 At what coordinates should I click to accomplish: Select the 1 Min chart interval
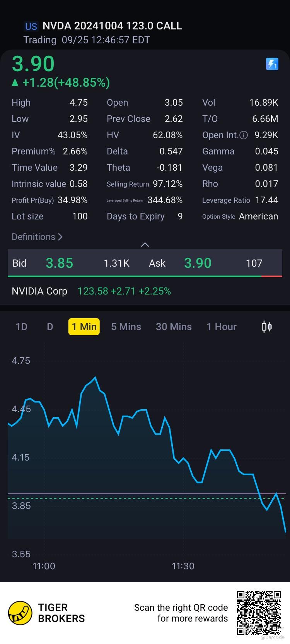84,327
